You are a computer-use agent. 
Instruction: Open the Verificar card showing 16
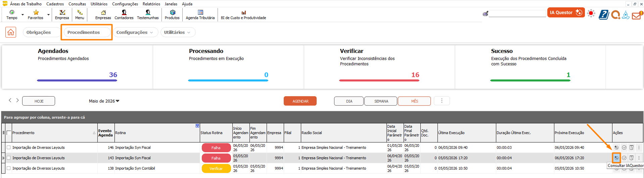click(379, 67)
